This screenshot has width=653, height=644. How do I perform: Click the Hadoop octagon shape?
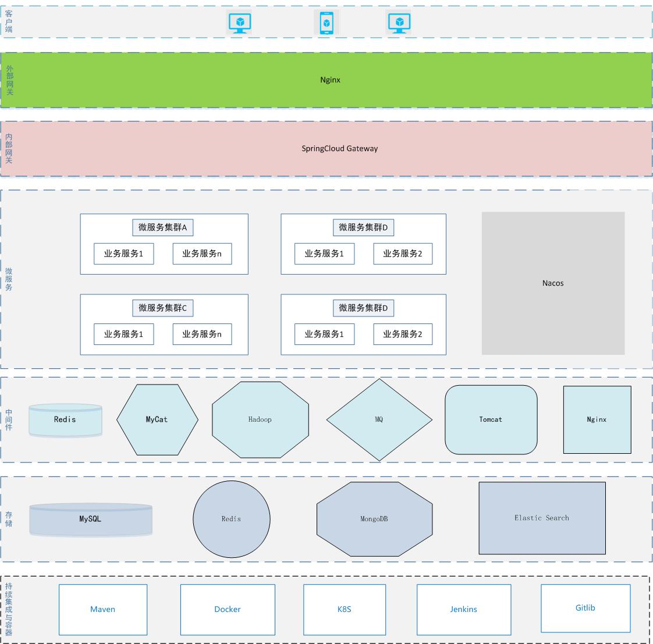click(261, 419)
